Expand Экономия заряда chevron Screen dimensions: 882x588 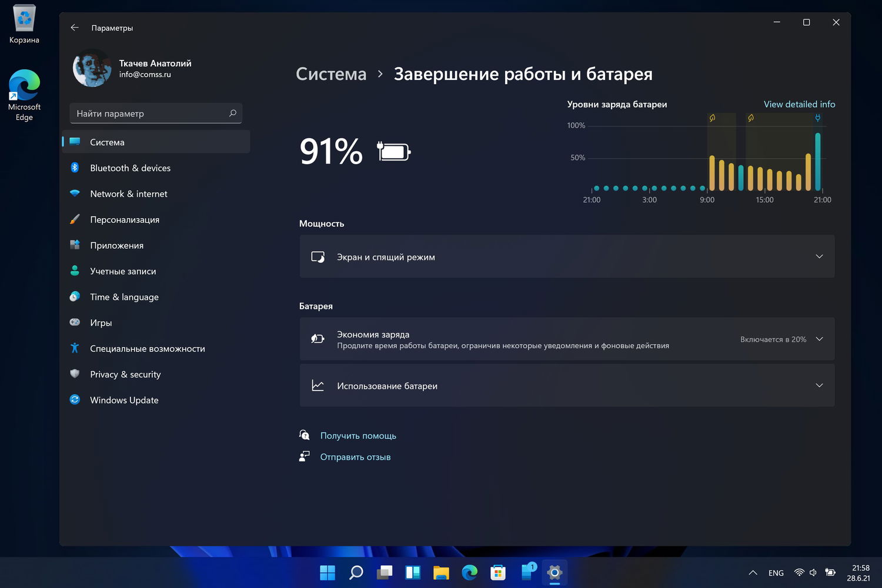click(x=819, y=339)
